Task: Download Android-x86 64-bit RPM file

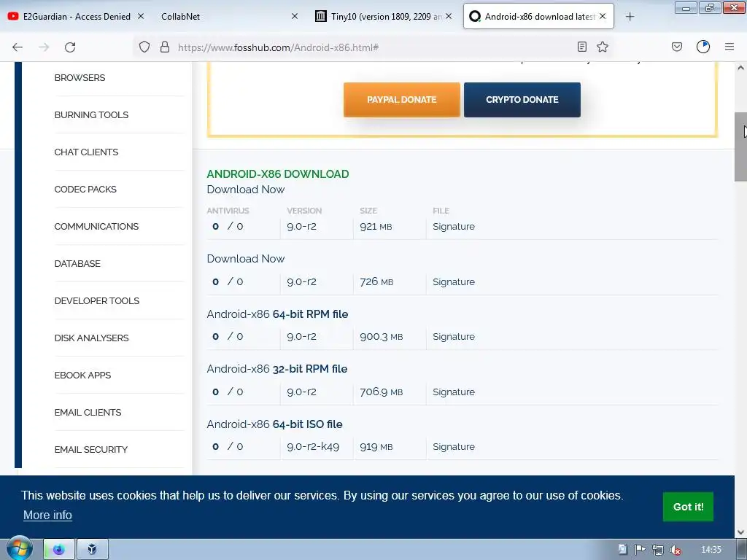Action: [277, 314]
